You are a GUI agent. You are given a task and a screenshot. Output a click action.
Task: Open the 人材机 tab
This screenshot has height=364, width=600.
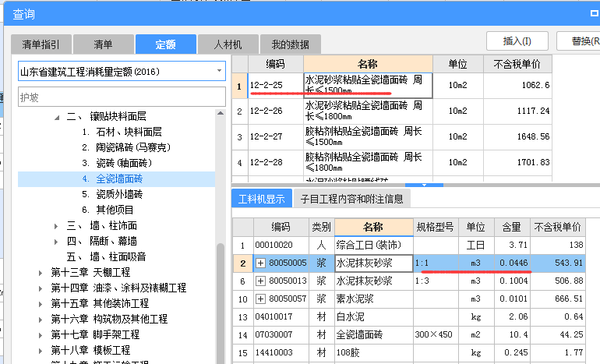coord(228,44)
